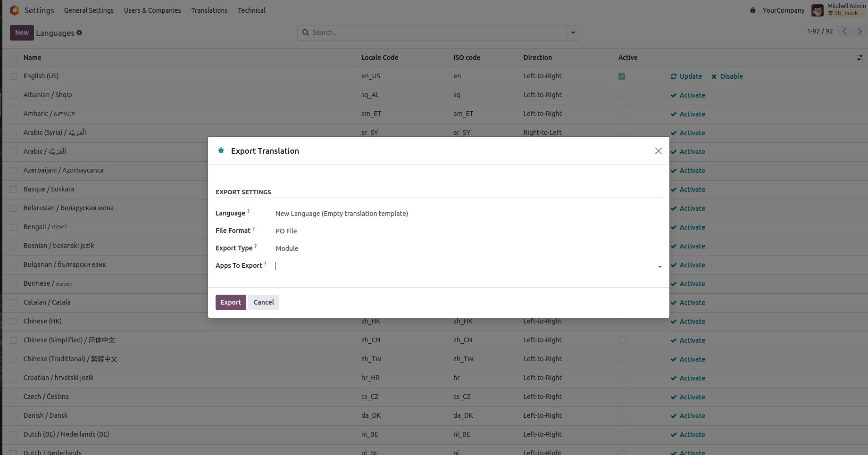This screenshot has height=455, width=868.
Task: Tick the Chinese (Simplified) row checkbox
Action: coord(13,340)
